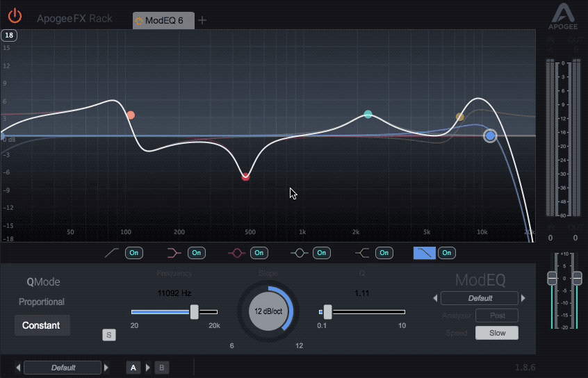Image resolution: width=588 pixels, height=378 pixels.
Task: Click the input level readout 0
Action: pyautogui.click(x=550, y=238)
